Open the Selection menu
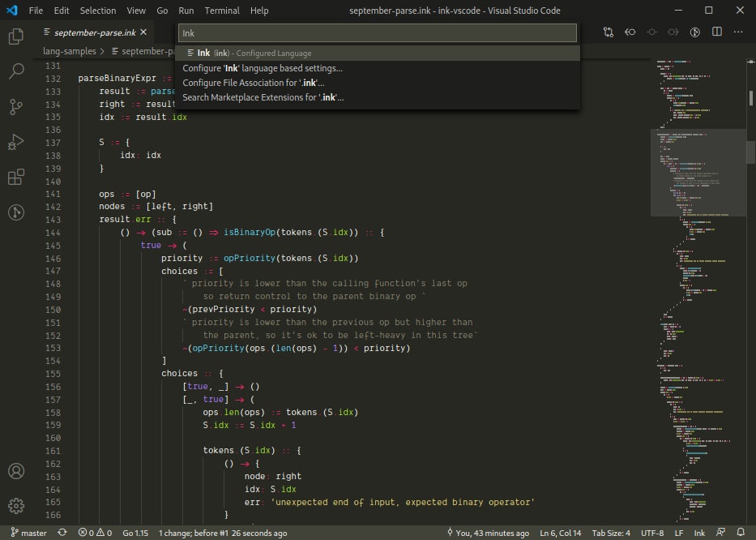 click(x=98, y=11)
